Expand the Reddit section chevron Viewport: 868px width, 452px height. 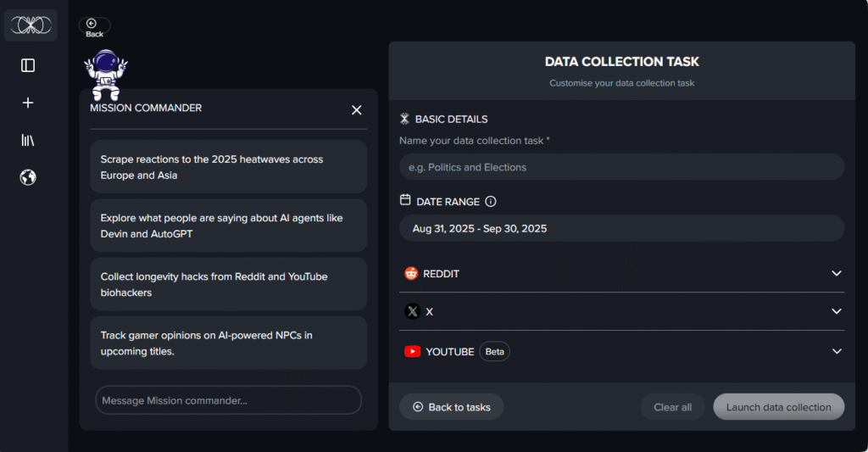(836, 274)
